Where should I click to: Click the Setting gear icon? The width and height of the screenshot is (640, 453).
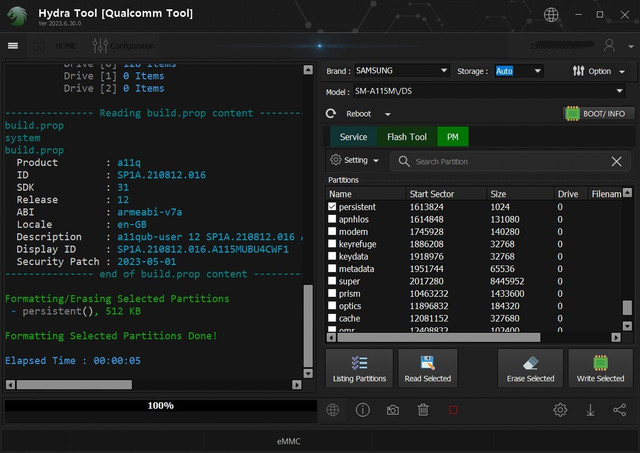pos(336,160)
